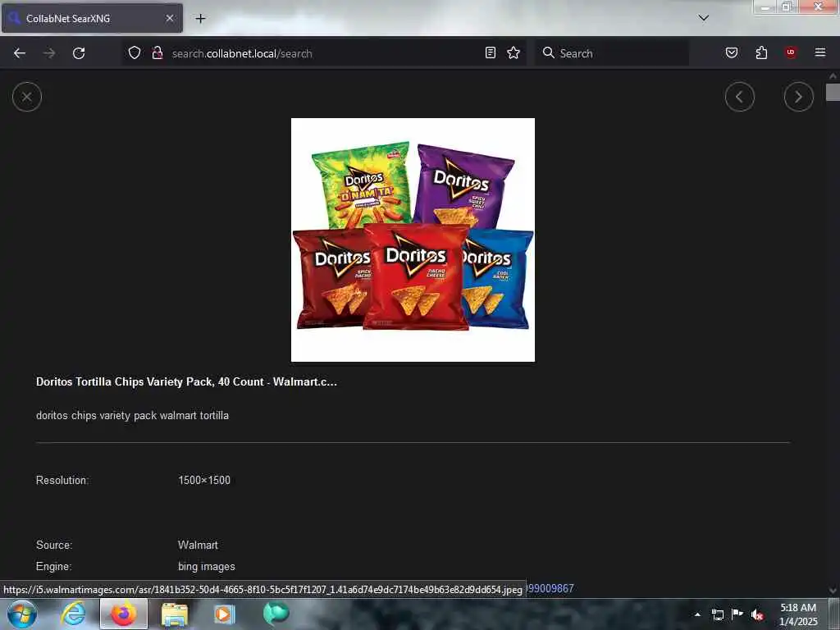Show hidden system tray icons

click(697, 614)
